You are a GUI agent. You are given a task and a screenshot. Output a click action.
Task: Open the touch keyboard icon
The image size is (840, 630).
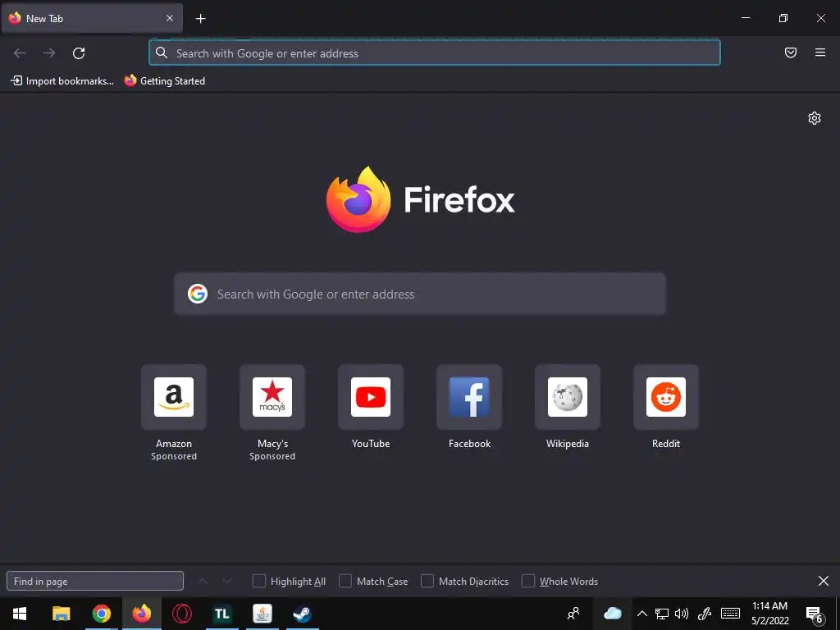point(730,614)
